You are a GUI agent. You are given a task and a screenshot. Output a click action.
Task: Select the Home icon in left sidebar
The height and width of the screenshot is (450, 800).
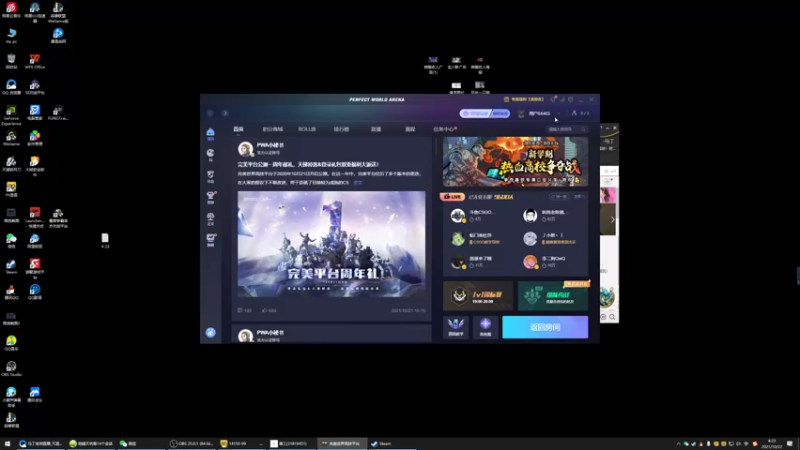point(210,134)
